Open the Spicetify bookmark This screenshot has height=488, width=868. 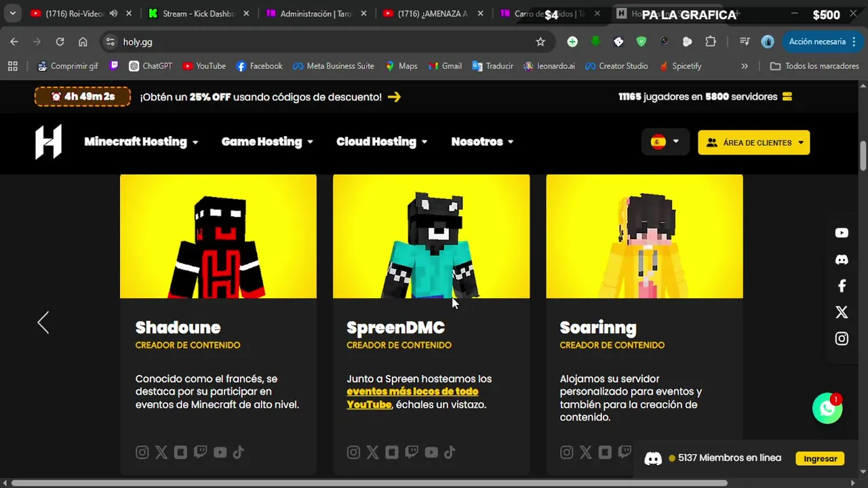(x=679, y=66)
